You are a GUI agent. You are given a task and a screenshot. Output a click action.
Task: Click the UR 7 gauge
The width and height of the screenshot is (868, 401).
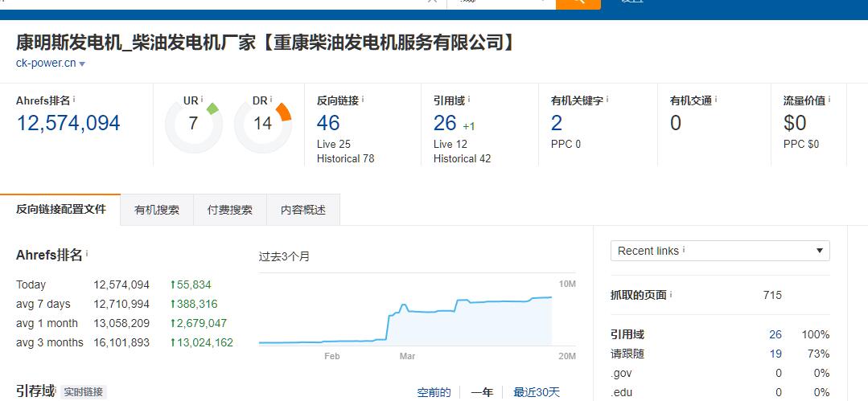193,125
